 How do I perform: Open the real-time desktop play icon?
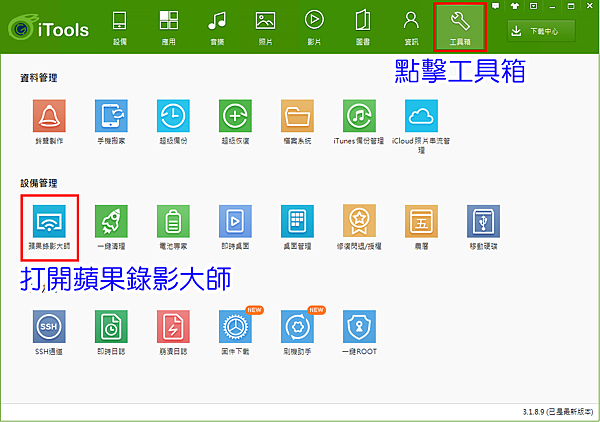tap(235, 221)
